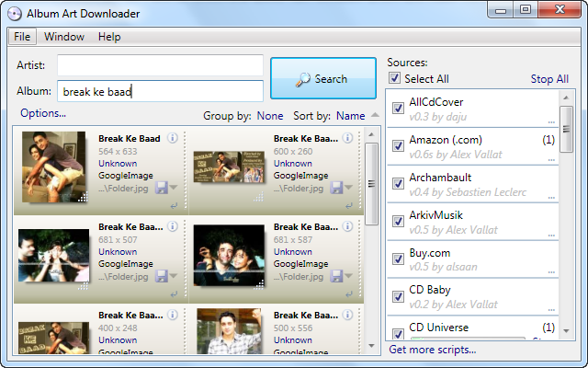Click the return arrow icon on the 564 x 633 result
The width and height of the screenshot is (588, 368).
tap(174, 206)
